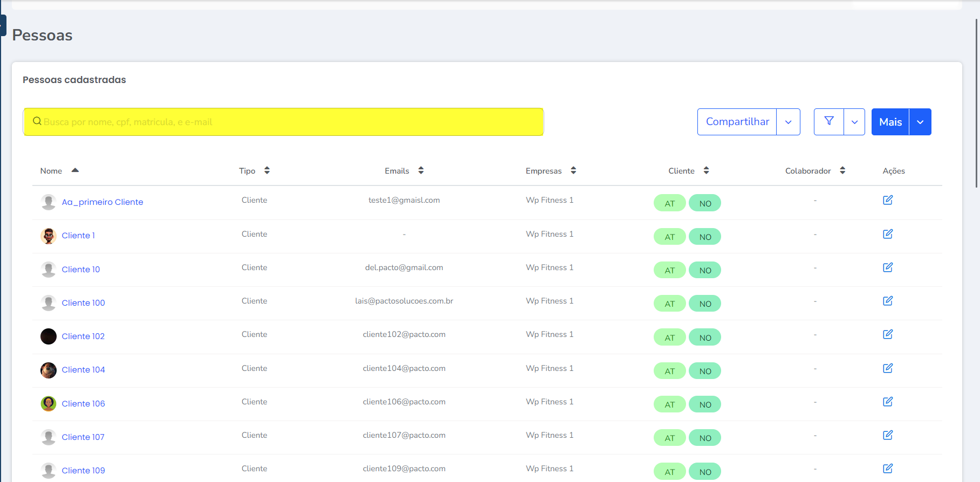Image resolution: width=980 pixels, height=482 pixels.
Task: Open the Mais dropdown chevron
Action: (x=920, y=122)
